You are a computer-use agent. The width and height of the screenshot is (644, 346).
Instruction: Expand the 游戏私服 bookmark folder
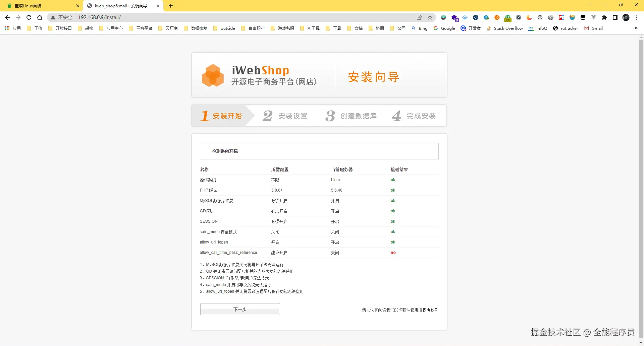click(x=282, y=28)
